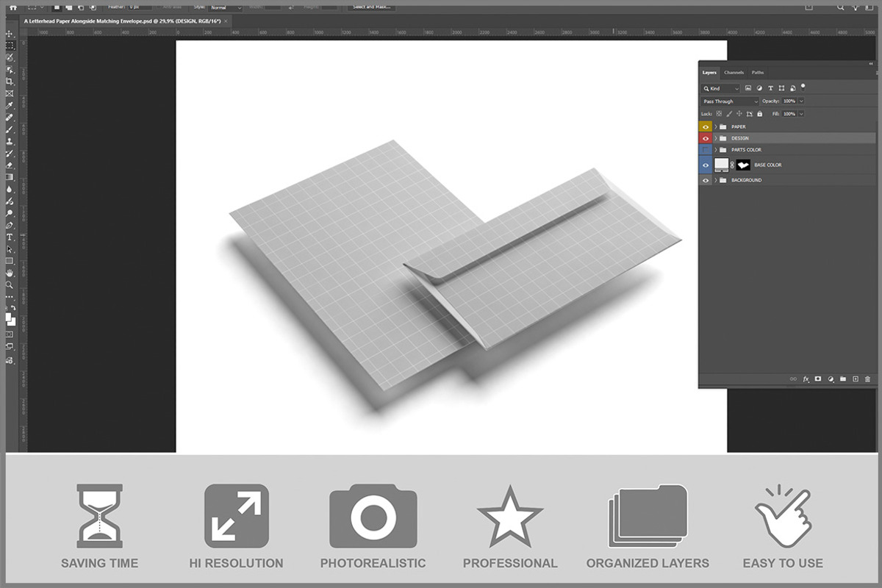
Task: Open the Edit Toolbar three-dots button
Action: [10, 297]
